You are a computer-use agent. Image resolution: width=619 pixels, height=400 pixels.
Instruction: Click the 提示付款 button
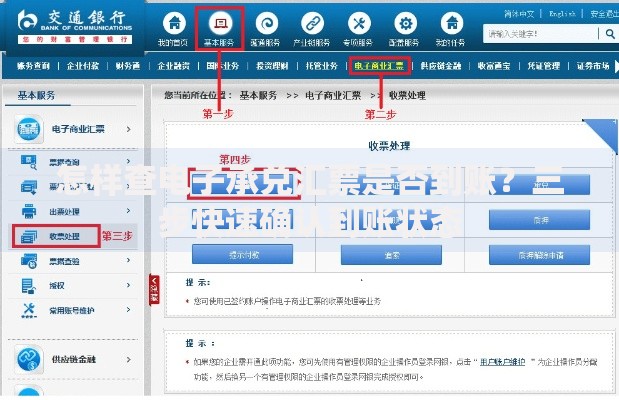(242, 254)
